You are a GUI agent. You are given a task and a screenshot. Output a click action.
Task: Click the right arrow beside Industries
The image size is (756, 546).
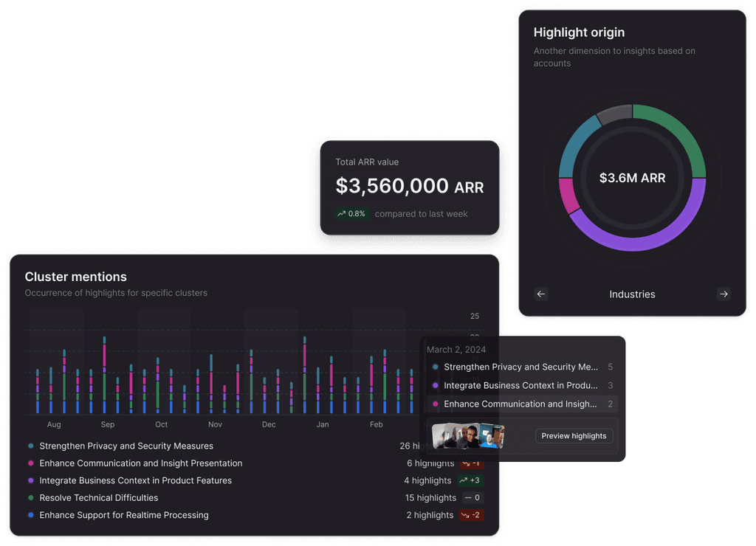724,294
